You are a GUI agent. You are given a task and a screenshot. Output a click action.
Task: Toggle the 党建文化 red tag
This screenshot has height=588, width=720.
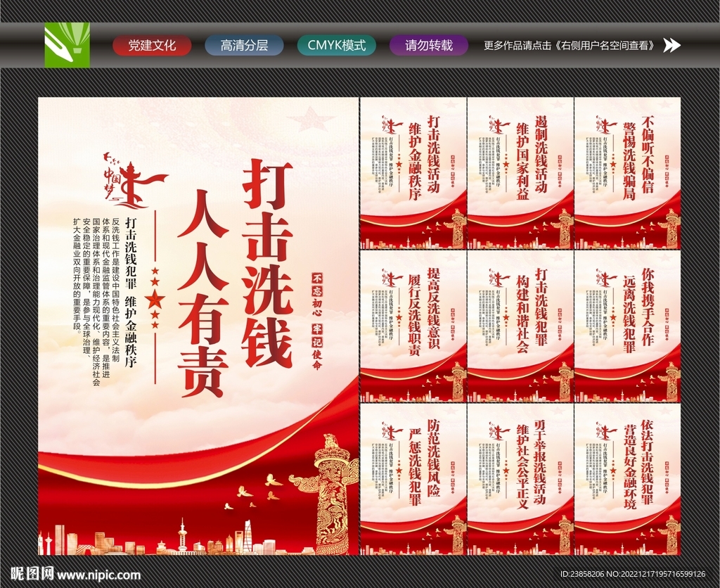(x=154, y=46)
